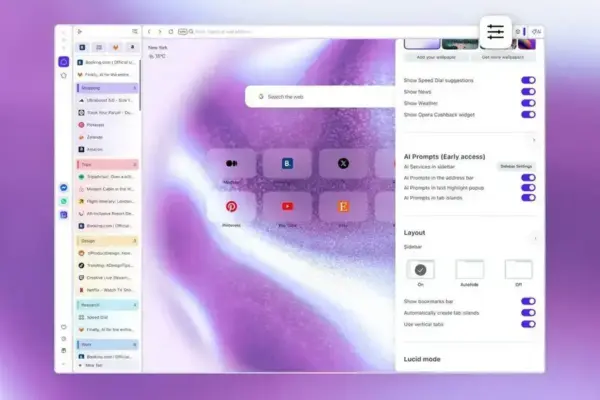Toggle Show News switch

point(528,91)
